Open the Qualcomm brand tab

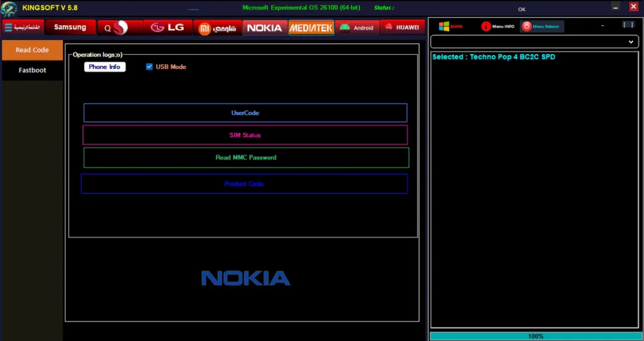[x=120, y=28]
